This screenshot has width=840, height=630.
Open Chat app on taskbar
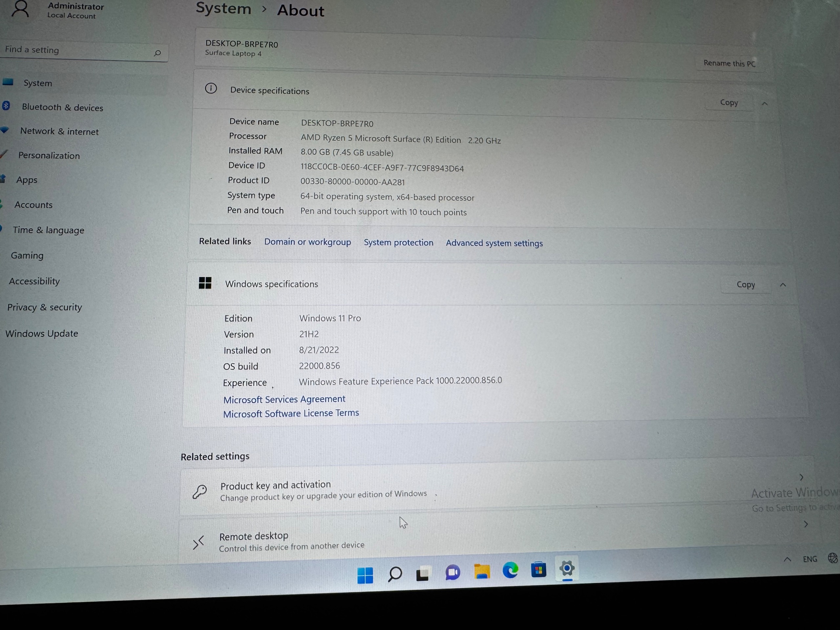pos(453,572)
